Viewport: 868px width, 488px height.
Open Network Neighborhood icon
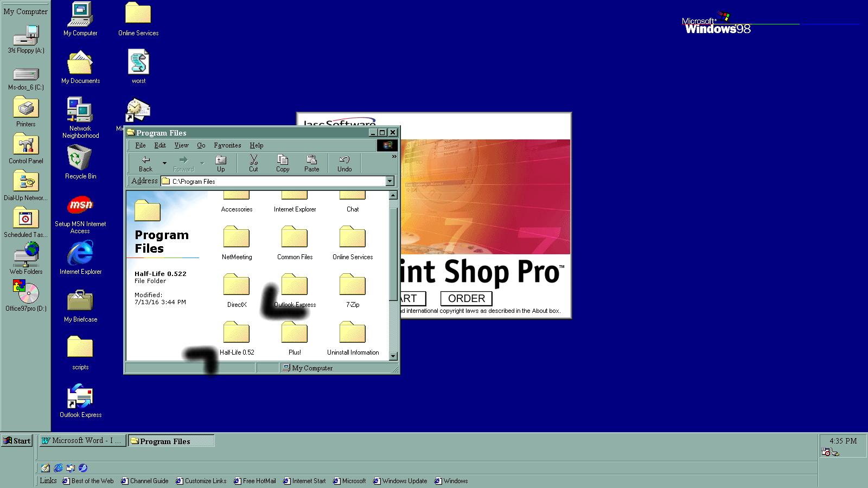(x=80, y=118)
